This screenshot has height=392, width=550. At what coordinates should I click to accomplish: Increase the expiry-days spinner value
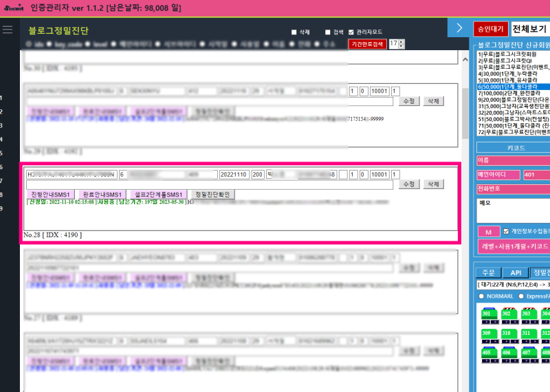(x=401, y=42)
